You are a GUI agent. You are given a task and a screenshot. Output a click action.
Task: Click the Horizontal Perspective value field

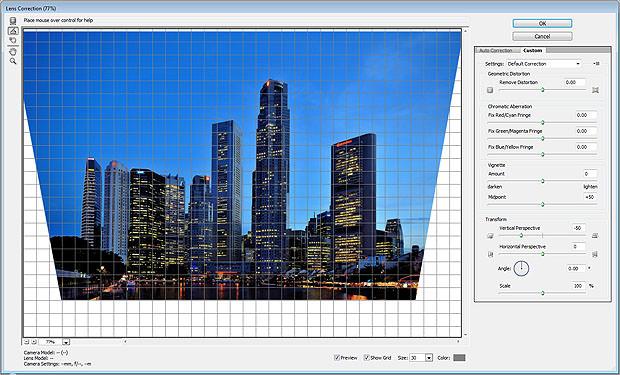point(578,246)
